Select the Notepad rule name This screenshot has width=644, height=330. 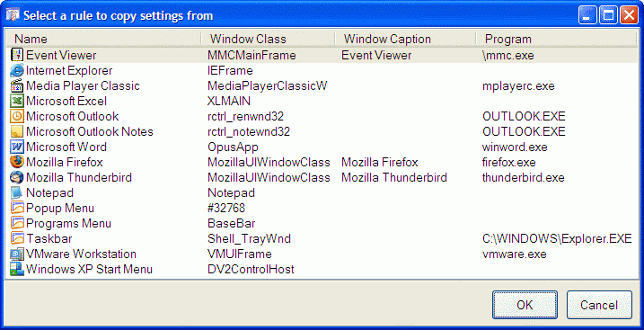[x=49, y=192]
